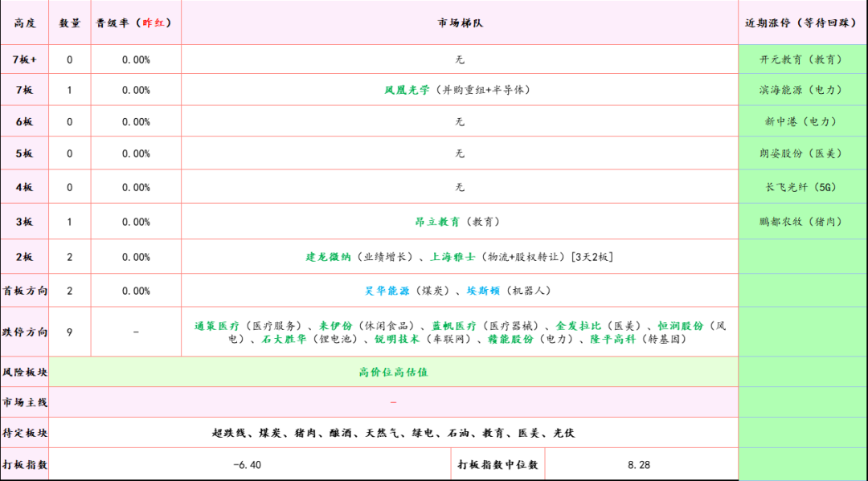Click the 待定板块 row label
The height and width of the screenshot is (481, 868).
[x=25, y=433]
